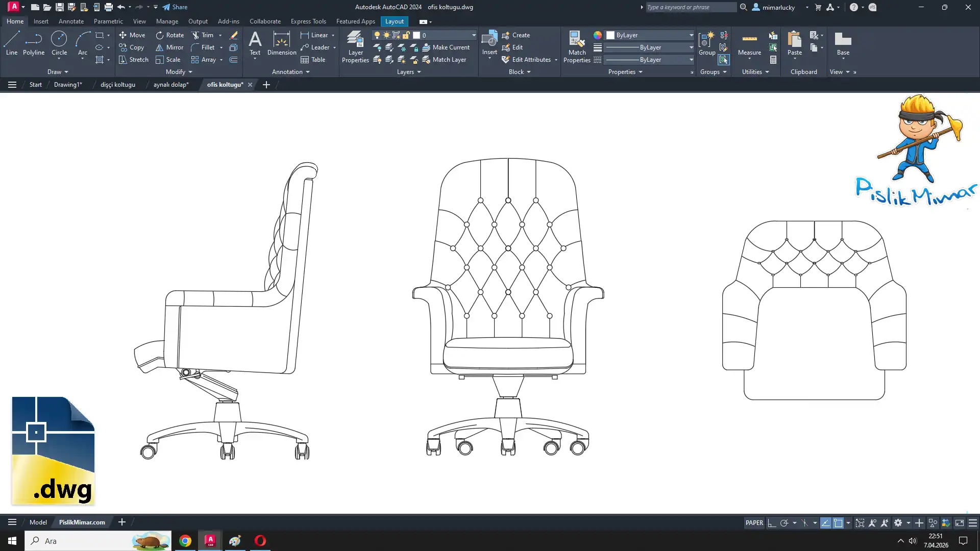Click the Paste clipboard icon
The image size is (980, 551).
click(x=794, y=41)
